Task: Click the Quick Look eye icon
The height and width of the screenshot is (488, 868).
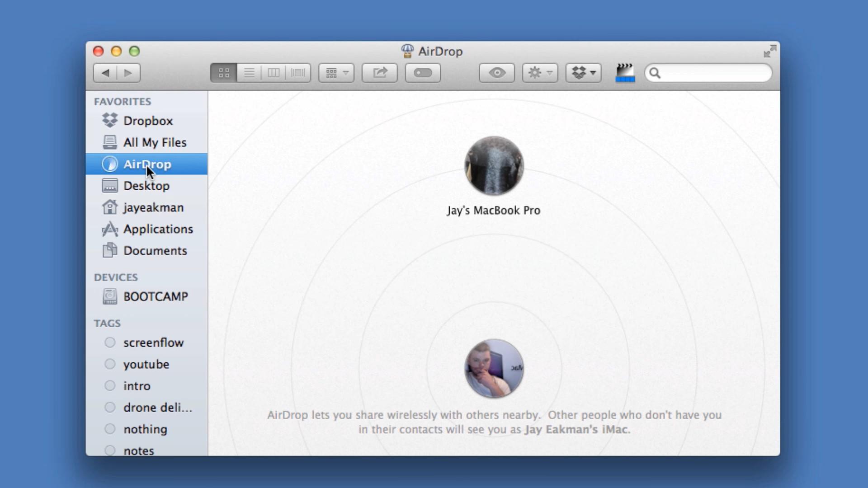Action: pos(497,72)
